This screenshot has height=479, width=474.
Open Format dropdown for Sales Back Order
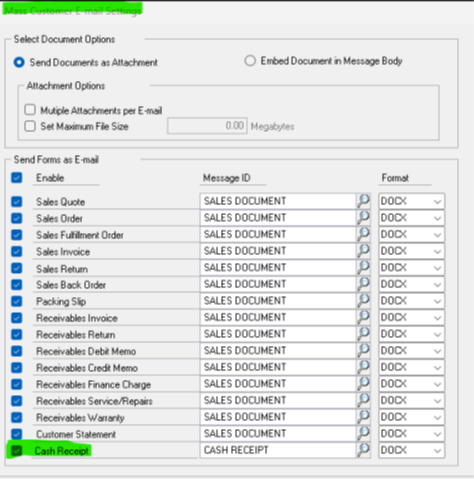[x=411, y=284]
